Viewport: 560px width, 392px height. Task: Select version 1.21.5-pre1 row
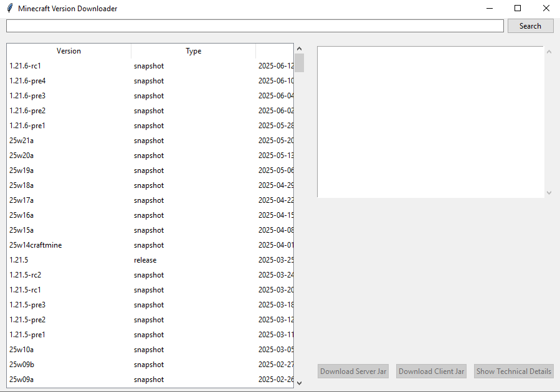tap(150, 335)
